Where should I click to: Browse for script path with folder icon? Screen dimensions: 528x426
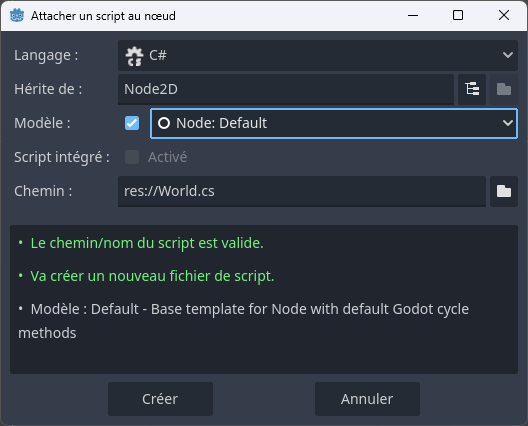(x=504, y=191)
